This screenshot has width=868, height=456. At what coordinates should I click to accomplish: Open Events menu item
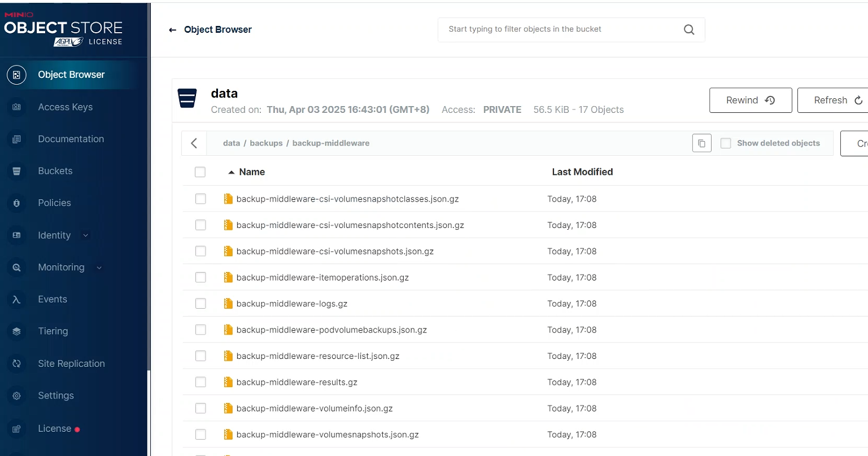pos(53,300)
